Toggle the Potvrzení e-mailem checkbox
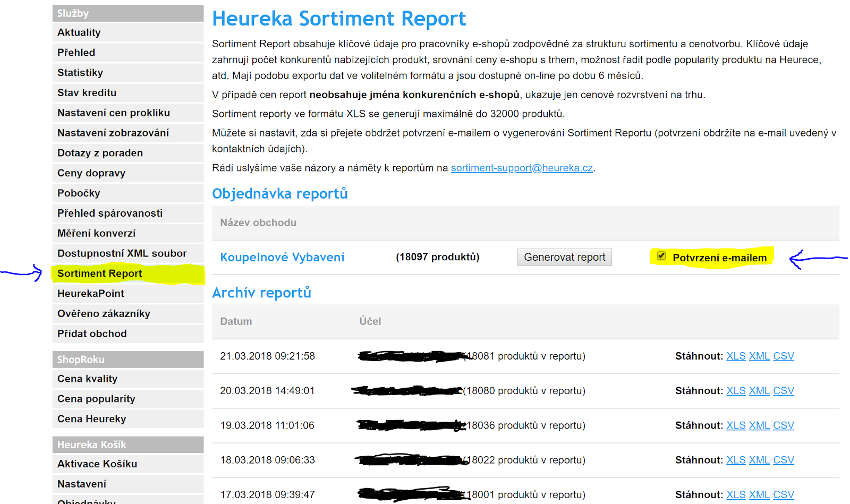 [x=661, y=256]
